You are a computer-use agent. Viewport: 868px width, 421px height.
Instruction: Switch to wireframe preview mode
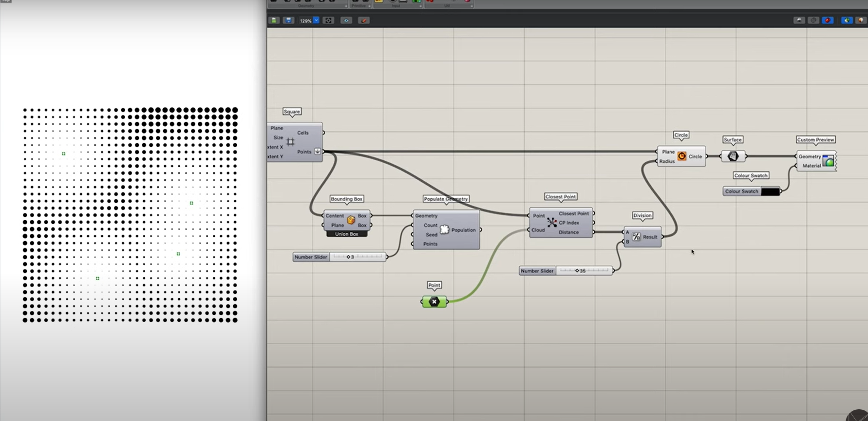[813, 20]
